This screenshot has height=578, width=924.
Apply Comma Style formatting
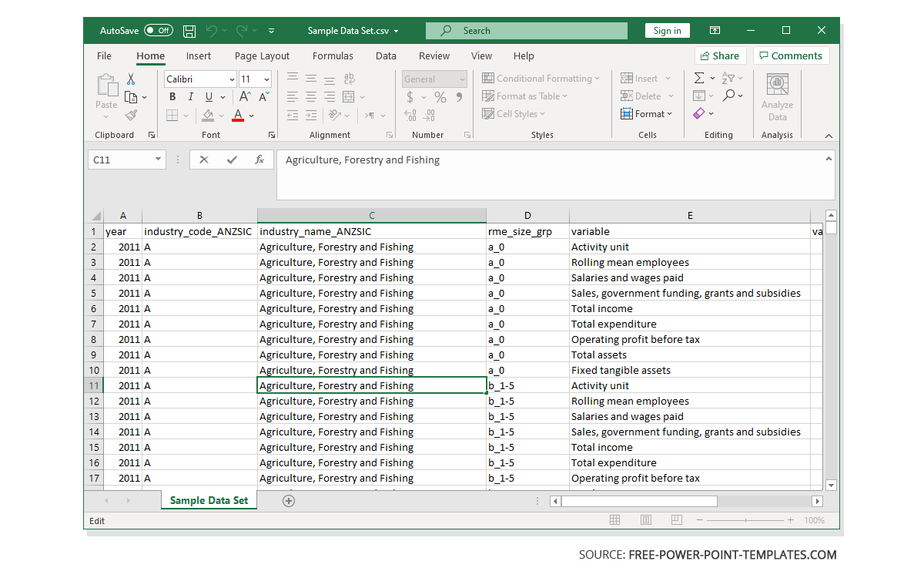pos(460,96)
